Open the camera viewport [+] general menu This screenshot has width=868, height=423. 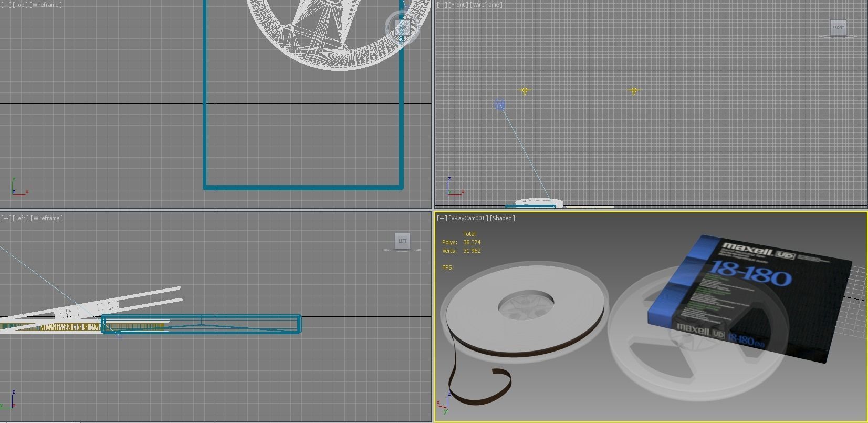tap(442, 218)
